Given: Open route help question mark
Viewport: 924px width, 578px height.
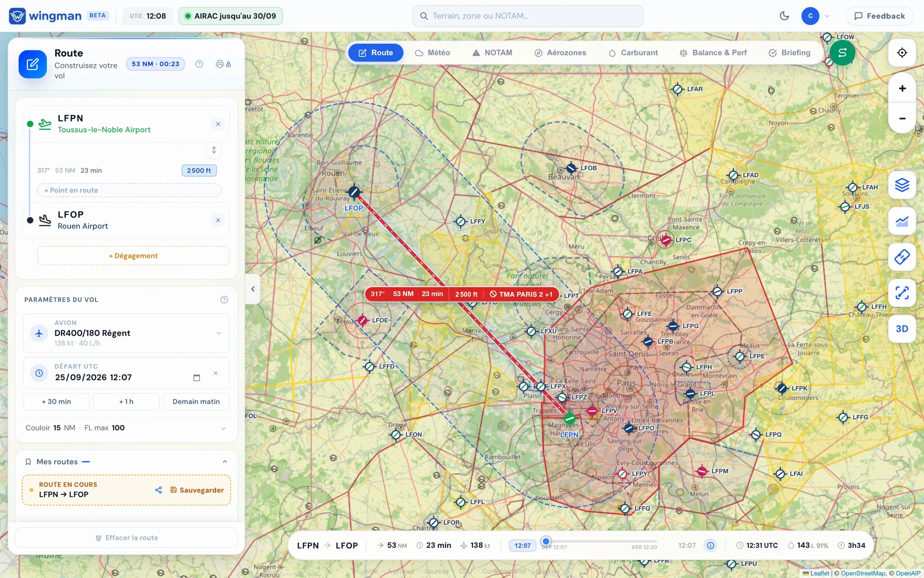Looking at the screenshot, I should tap(199, 64).
